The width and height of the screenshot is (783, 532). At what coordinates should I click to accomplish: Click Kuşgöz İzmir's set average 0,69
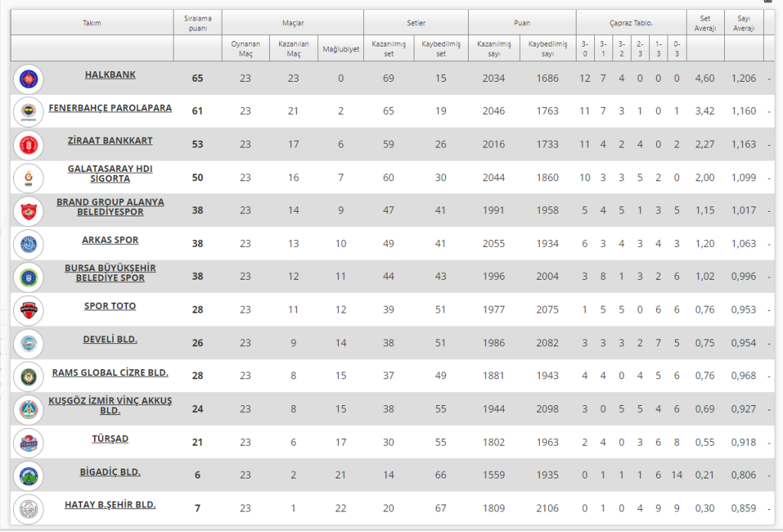(704, 409)
